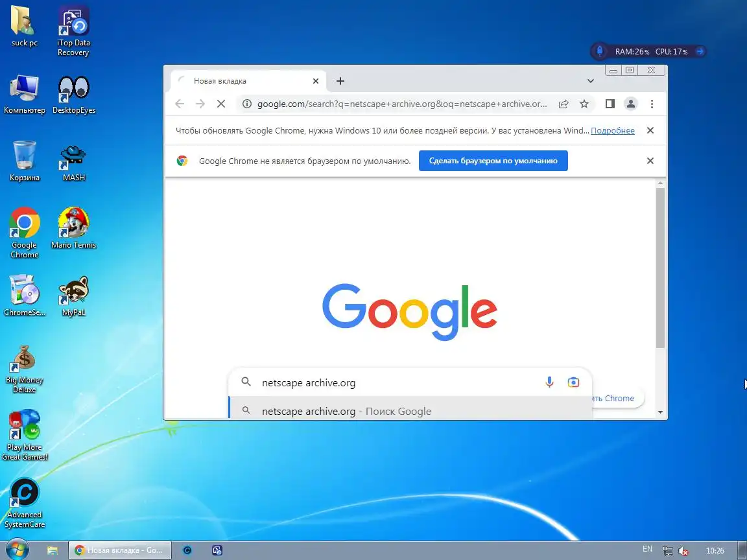Open the Windows Start menu
This screenshot has height=560, width=747.
click(17, 550)
